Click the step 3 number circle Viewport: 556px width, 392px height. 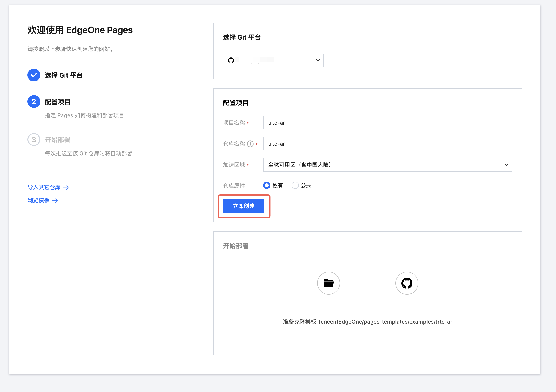[x=34, y=140]
